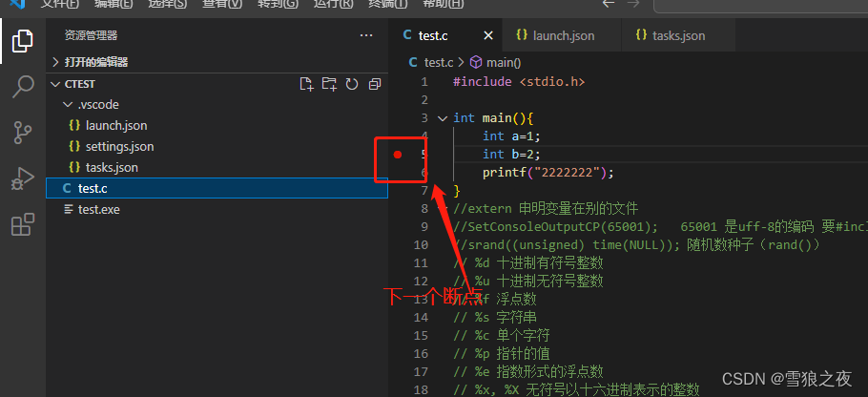Select test.exe in the file tree
Screen dimensions: 868x397
pos(217,209)
